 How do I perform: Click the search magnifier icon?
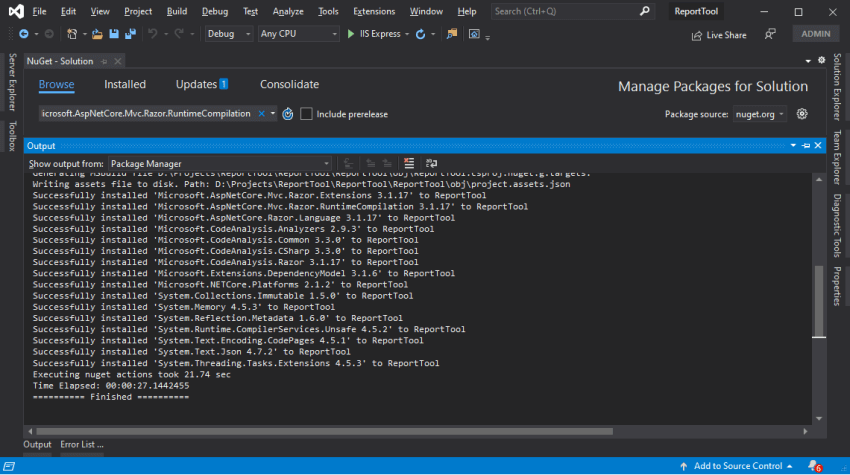tap(645, 11)
